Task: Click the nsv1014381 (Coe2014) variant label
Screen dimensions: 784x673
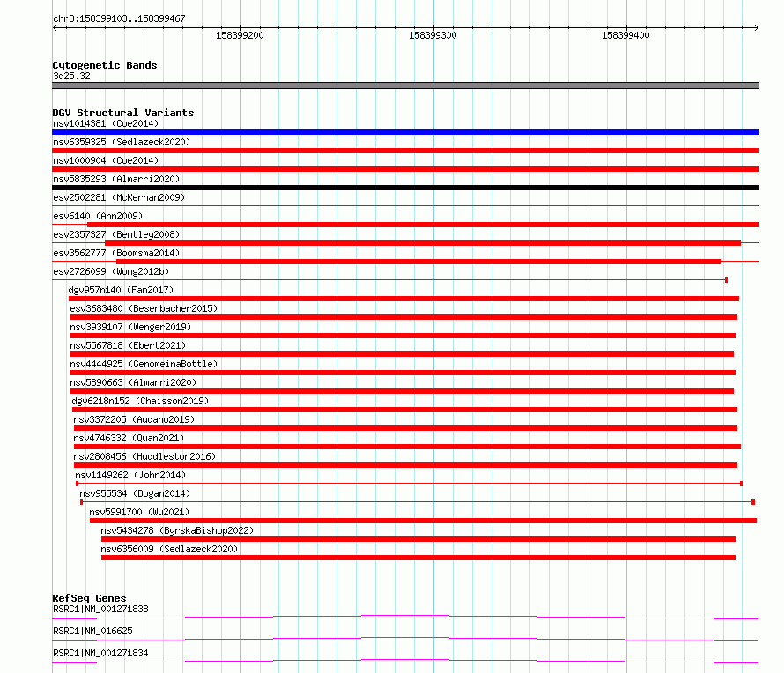Action: pyautogui.click(x=106, y=123)
